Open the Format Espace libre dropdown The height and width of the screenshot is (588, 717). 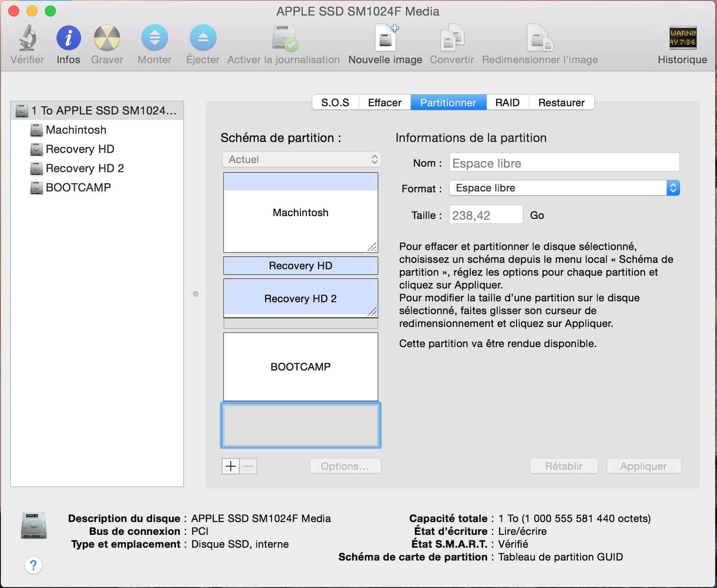click(x=564, y=188)
